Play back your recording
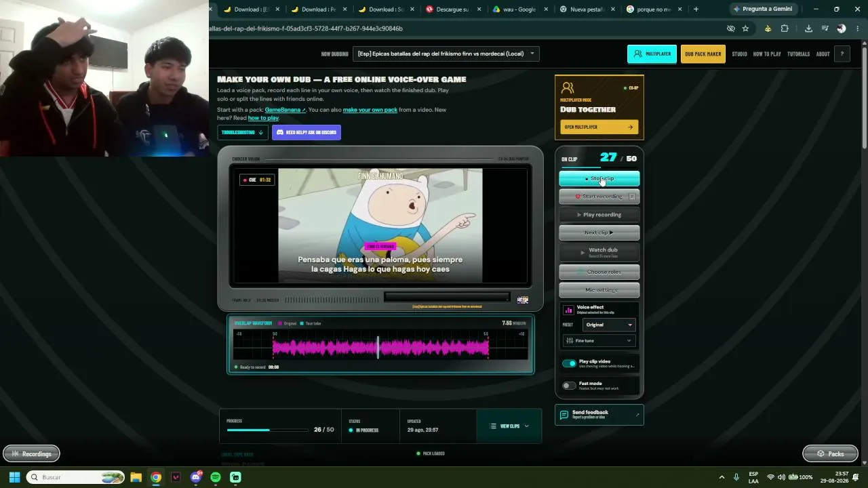Viewport: 868px width, 488px height. 599,215
